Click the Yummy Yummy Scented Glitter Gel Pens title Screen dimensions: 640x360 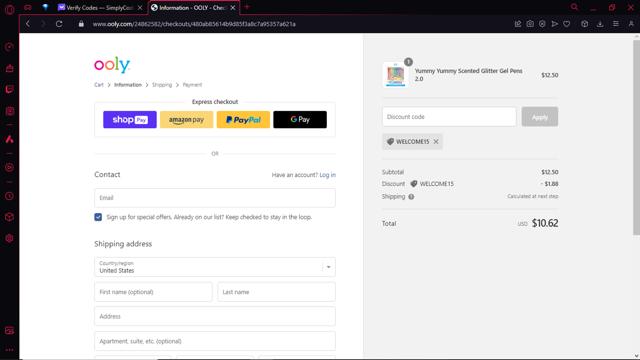tap(469, 75)
